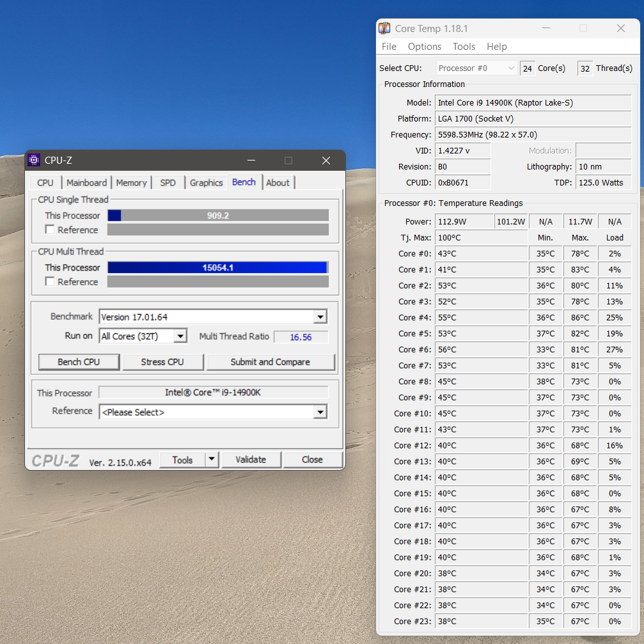Open the About tab
644x644 pixels.
coord(278,183)
